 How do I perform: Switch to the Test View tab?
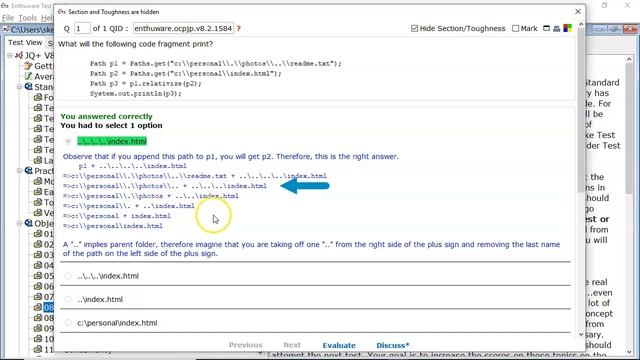[25, 42]
